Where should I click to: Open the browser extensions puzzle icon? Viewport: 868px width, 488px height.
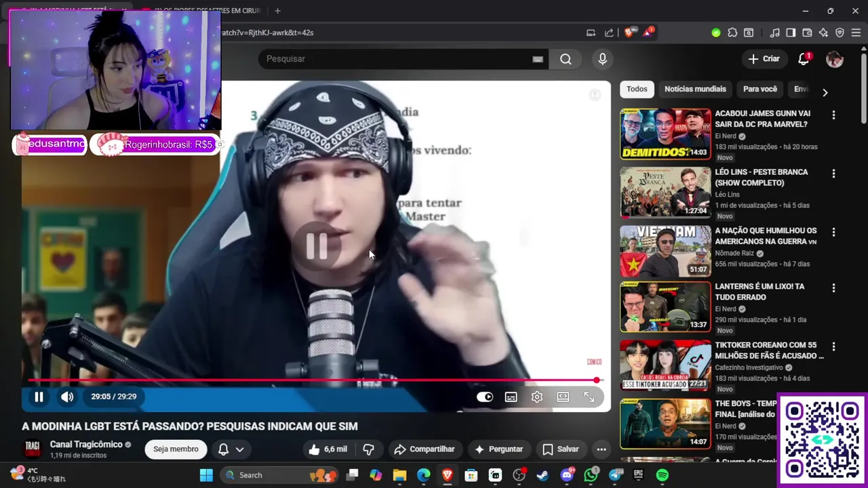click(732, 33)
